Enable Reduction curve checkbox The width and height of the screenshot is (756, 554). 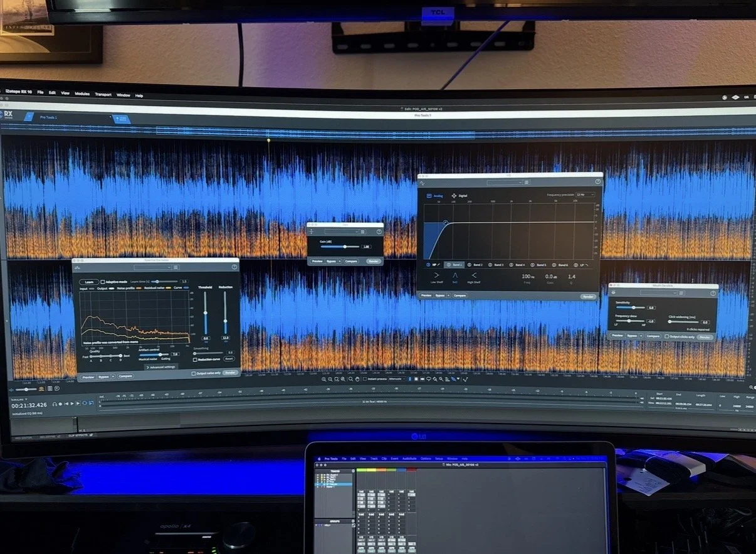(x=195, y=360)
